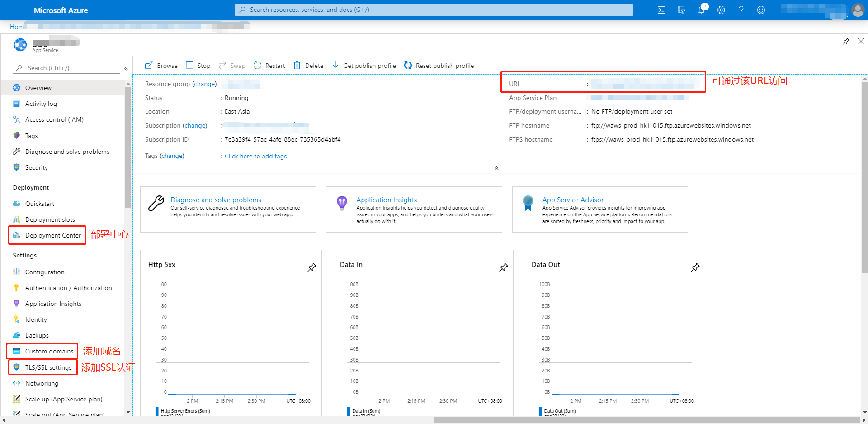Viewport: 868px width, 424px height.
Task: Stop the app service
Action: (198, 66)
